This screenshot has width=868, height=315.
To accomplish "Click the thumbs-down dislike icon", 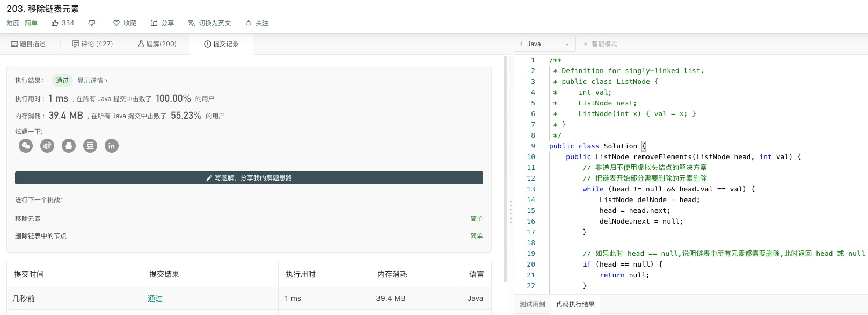I will [x=92, y=23].
